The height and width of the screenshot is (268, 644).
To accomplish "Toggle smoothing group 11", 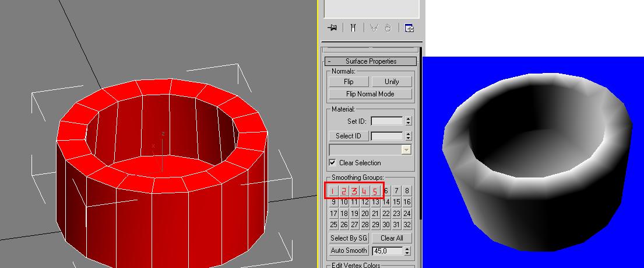I will 354,202.
